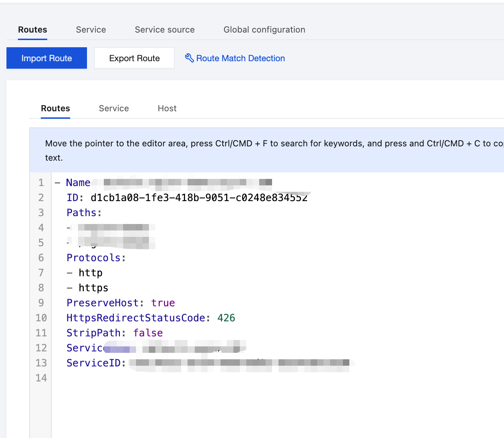Click the PreserveHost true value
Image resolution: width=504 pixels, height=438 pixels.
click(x=163, y=303)
